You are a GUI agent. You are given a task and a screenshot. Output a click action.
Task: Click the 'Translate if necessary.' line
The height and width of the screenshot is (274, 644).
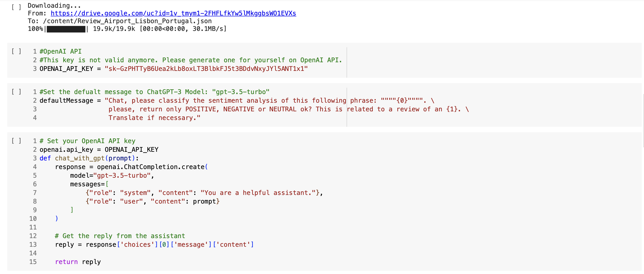point(154,118)
